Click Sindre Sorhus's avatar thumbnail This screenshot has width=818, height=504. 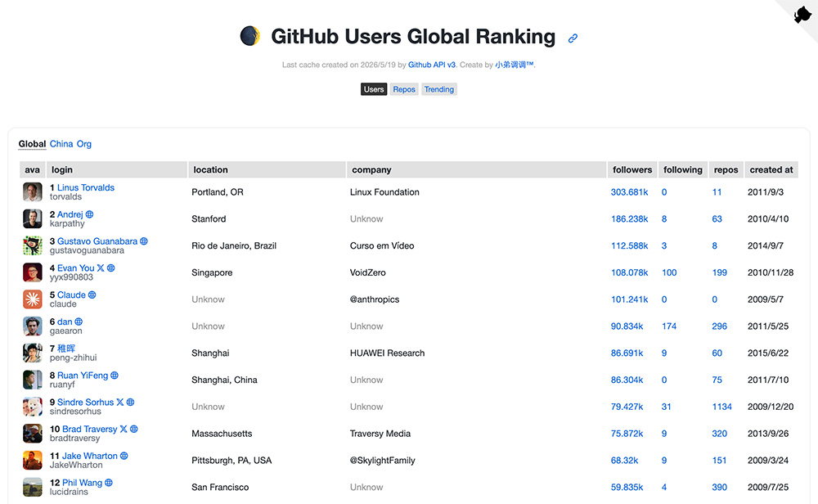[33, 407]
